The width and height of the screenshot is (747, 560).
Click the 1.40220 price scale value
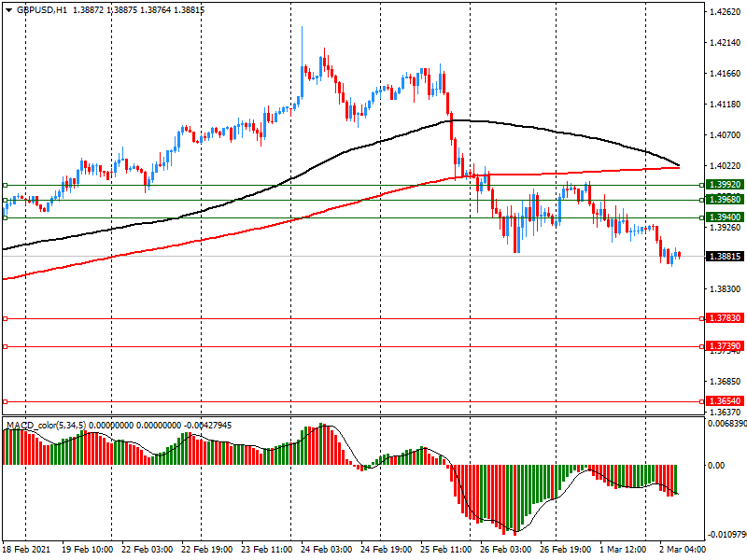coord(726,166)
